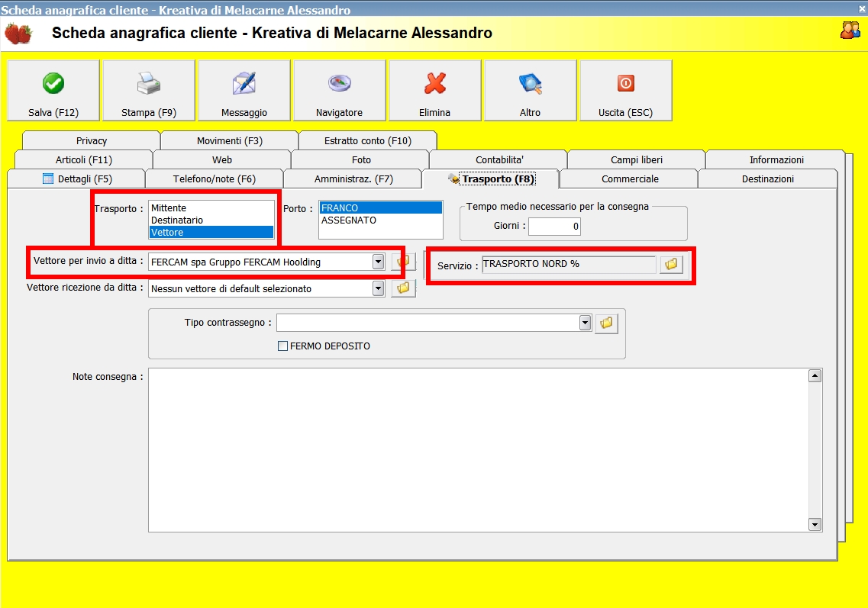The width and height of the screenshot is (868, 608).
Task: Select the Trasporto (F8) tab
Action: click(491, 179)
